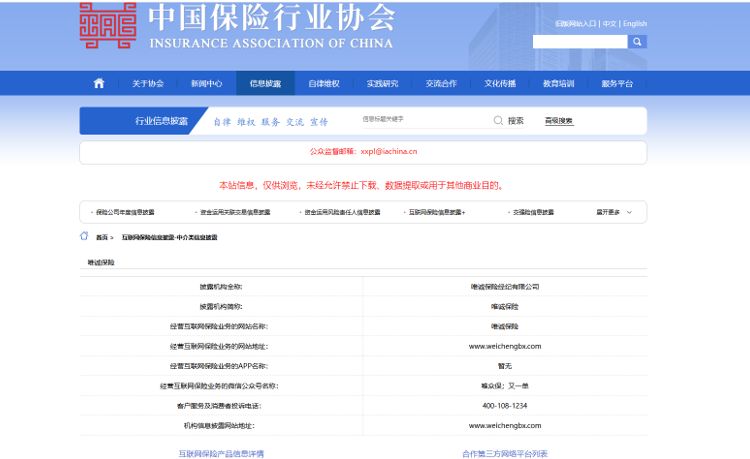Click the xxpl@iachina.cn email address
Image resolution: width=750 pixels, height=459 pixels.
coord(389,151)
